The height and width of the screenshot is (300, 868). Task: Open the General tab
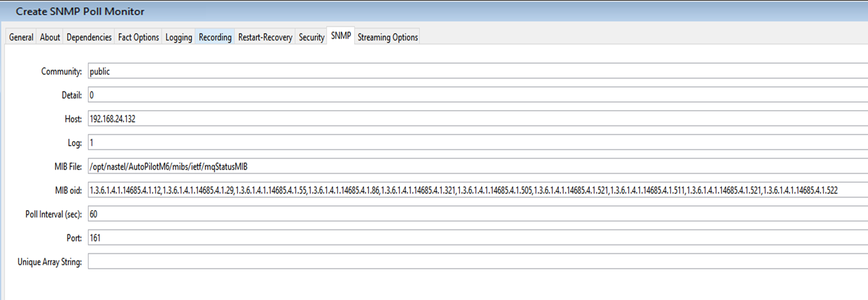point(21,37)
